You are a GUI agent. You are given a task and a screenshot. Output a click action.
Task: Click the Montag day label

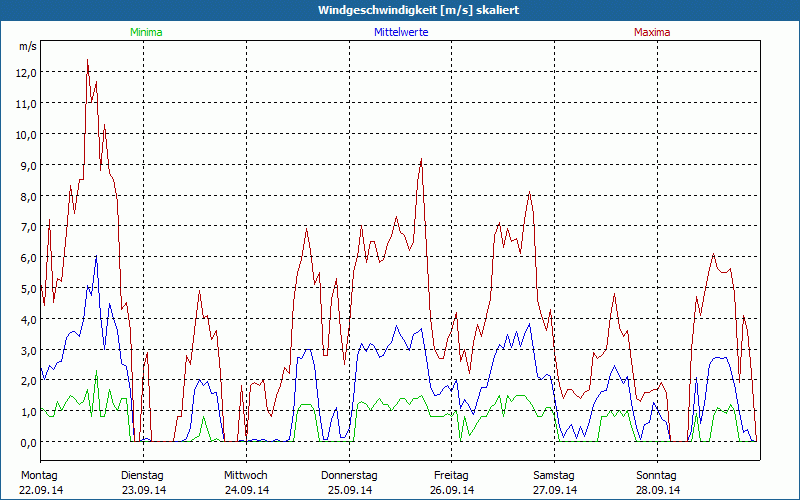click(x=39, y=476)
